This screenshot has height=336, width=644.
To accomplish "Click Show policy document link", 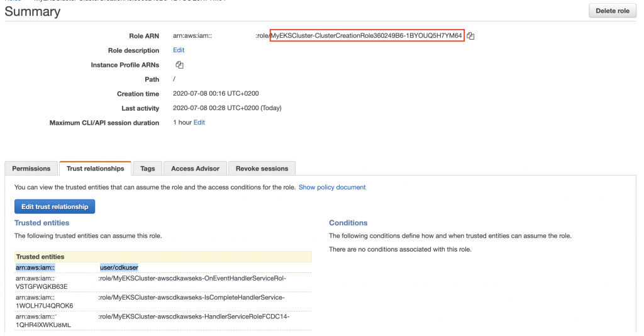I will [332, 188].
